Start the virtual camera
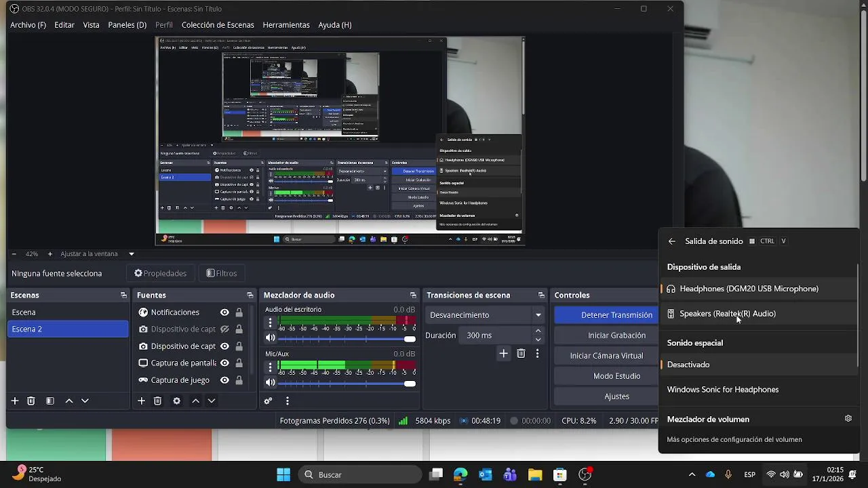The width and height of the screenshot is (868, 488). click(x=606, y=355)
